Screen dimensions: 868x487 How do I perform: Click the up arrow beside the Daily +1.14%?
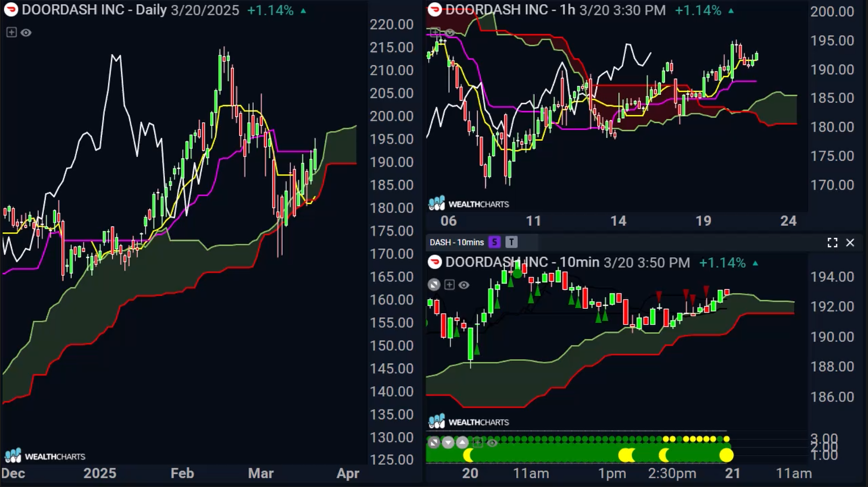pos(304,10)
